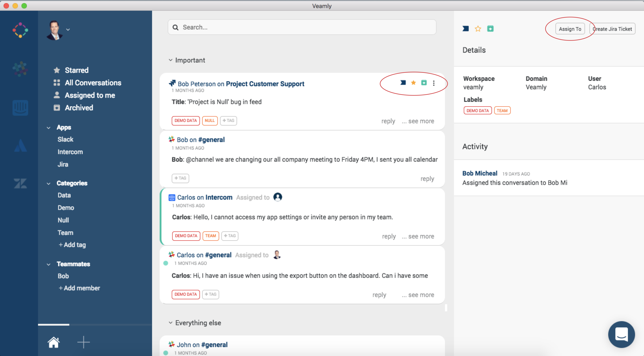This screenshot has width=644, height=356.
Task: Click the magnifier search icon
Action: [176, 27]
